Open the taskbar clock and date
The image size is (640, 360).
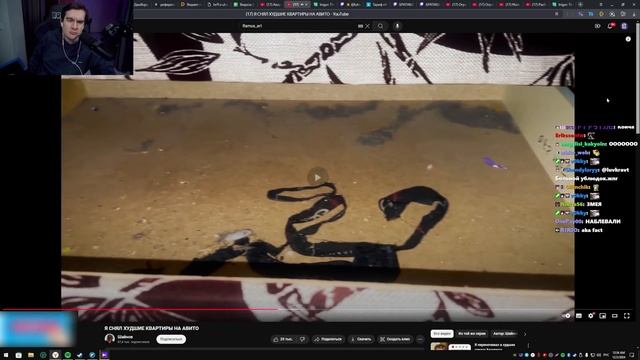pyautogui.click(x=619, y=355)
